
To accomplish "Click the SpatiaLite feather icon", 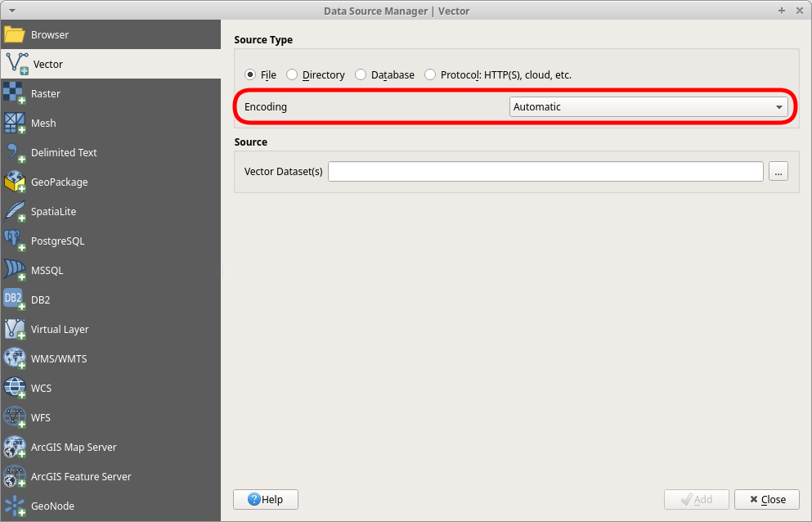I will point(15,212).
